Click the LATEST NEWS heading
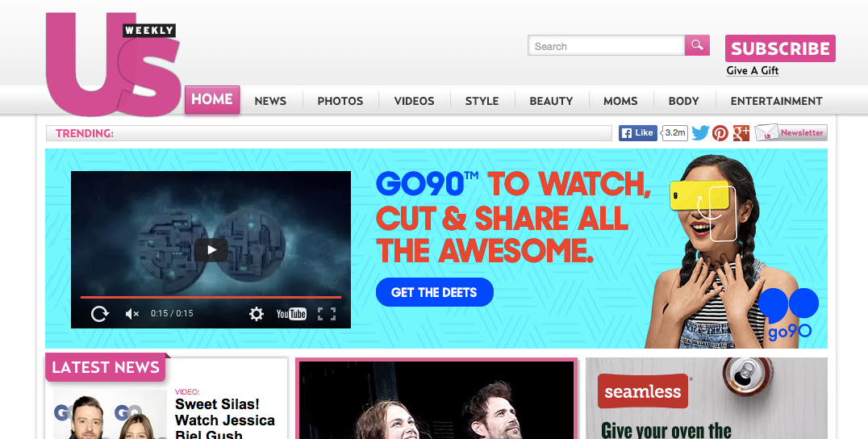This screenshot has width=868, height=439. [x=105, y=367]
